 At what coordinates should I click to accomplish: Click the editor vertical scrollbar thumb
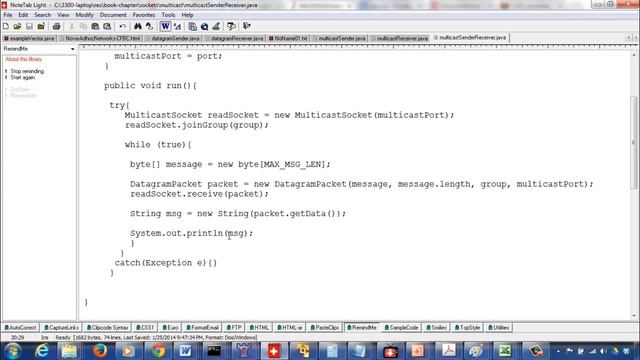point(633,143)
